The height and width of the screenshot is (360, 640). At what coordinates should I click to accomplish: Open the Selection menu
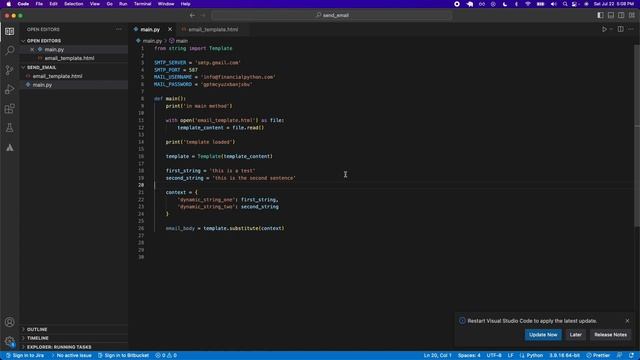(x=73, y=4)
